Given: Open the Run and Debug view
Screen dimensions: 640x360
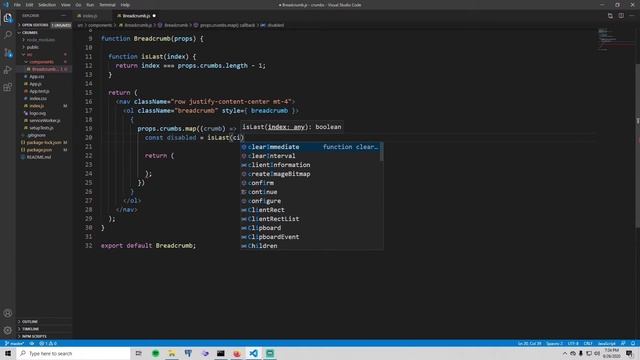Looking at the screenshot, I should click(8, 70).
